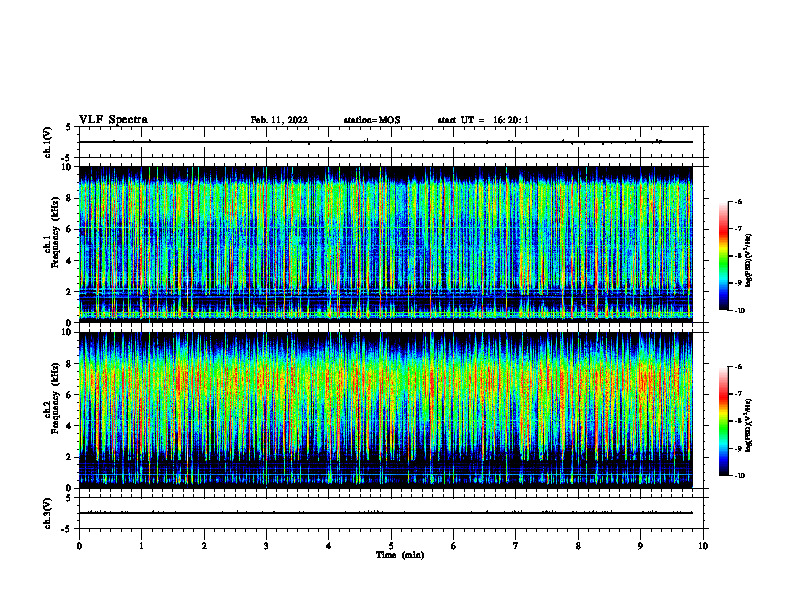Click the '6' kHz tick of ch.1 frequency axis
Image resolution: width=792 pixels, height=612 pixels.
pyautogui.click(x=69, y=230)
